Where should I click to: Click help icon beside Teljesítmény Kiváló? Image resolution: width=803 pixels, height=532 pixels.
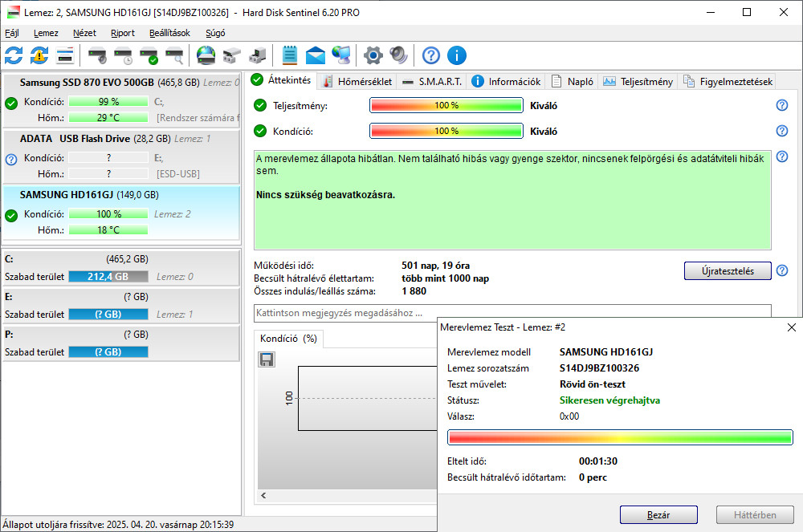pos(782,105)
